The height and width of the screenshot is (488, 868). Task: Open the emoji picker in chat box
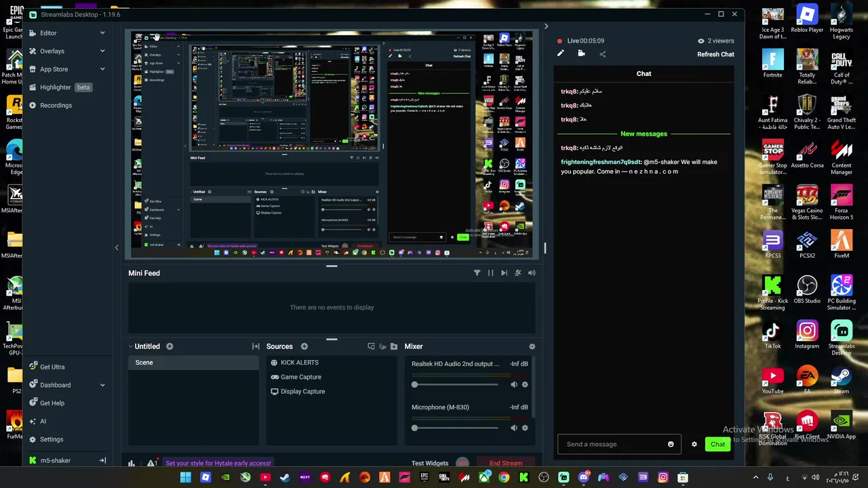point(671,445)
